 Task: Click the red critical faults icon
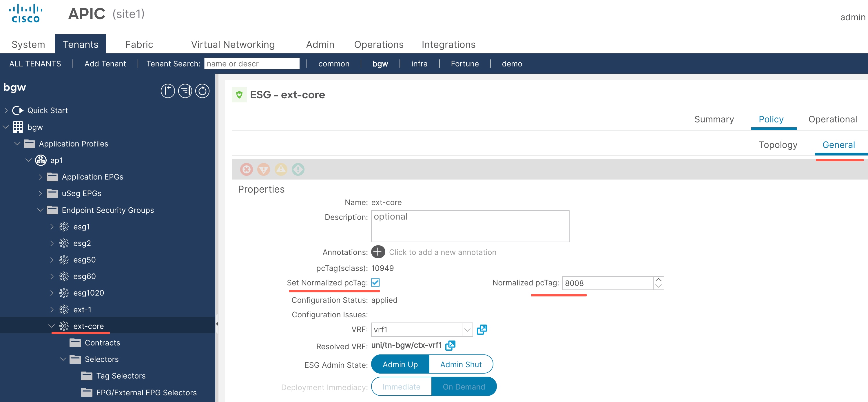[x=246, y=169]
